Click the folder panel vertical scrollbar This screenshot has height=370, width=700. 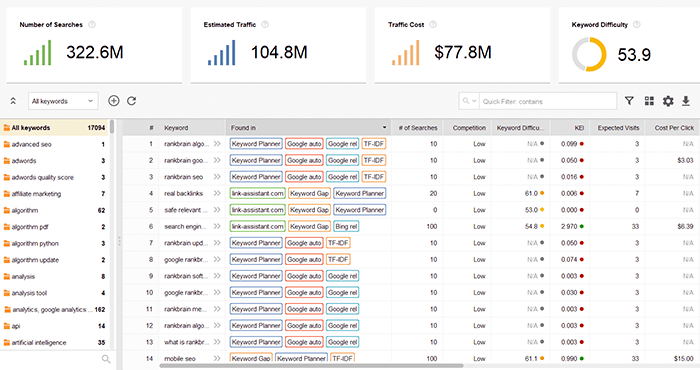point(112,127)
